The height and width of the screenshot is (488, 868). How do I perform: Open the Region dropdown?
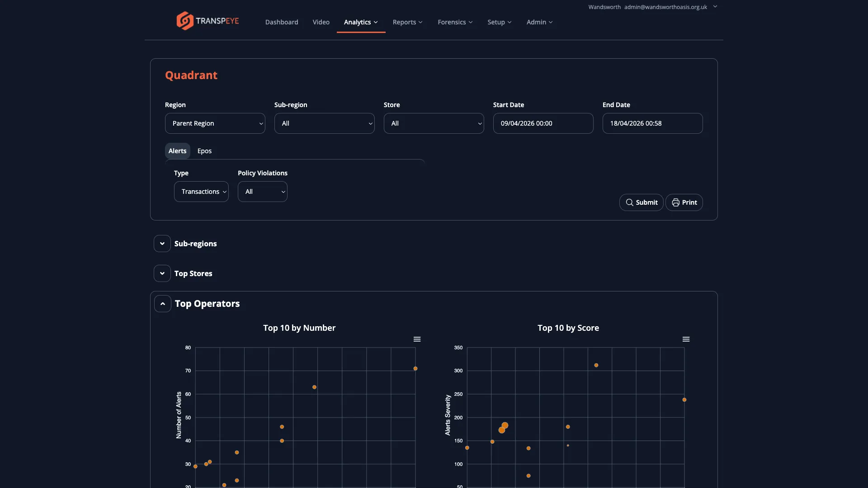point(215,123)
